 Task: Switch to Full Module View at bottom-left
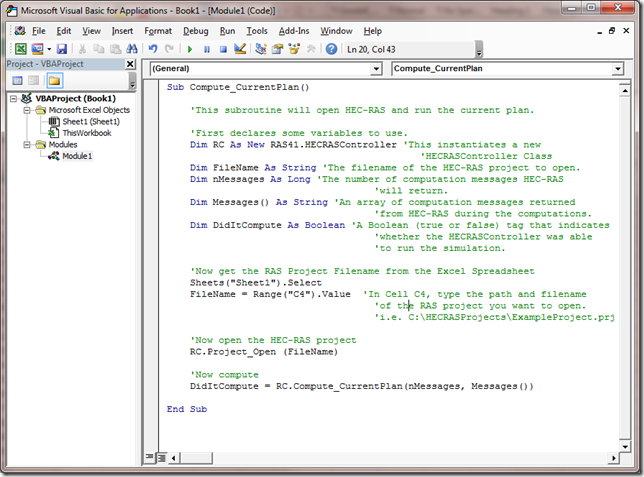coord(163,458)
